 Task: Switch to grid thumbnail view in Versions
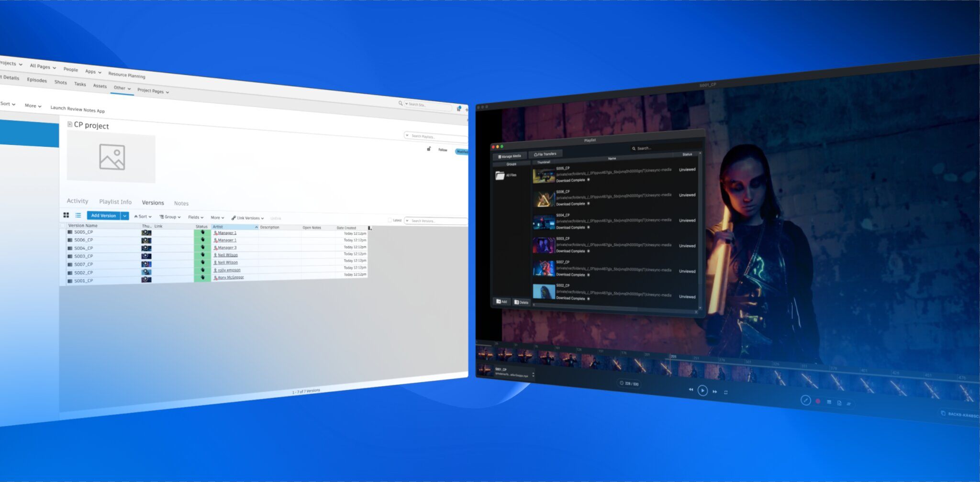[66, 215]
